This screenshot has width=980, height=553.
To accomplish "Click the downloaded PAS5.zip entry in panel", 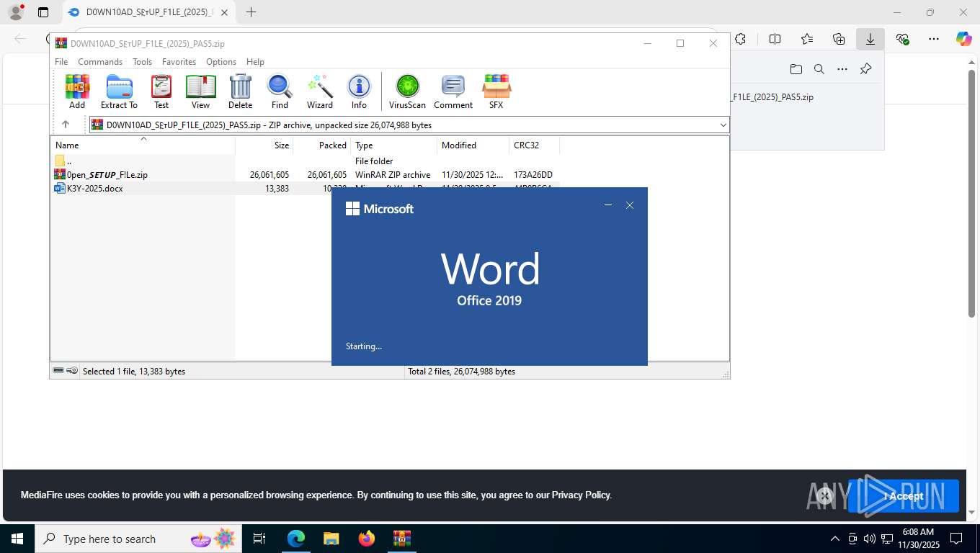I will click(772, 97).
